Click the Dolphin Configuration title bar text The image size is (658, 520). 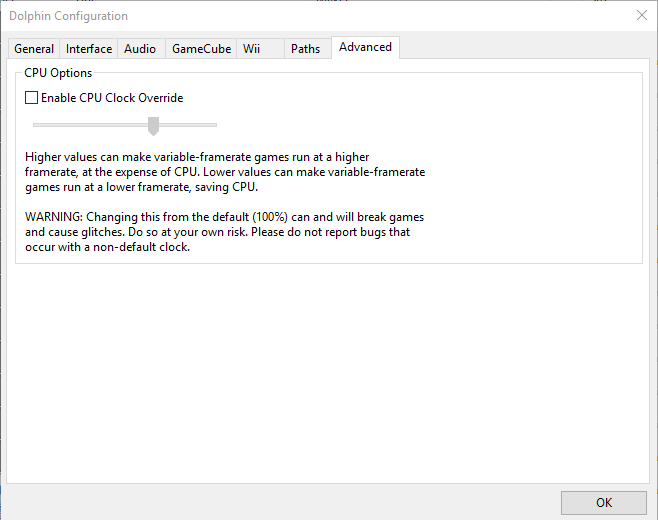click(x=68, y=16)
